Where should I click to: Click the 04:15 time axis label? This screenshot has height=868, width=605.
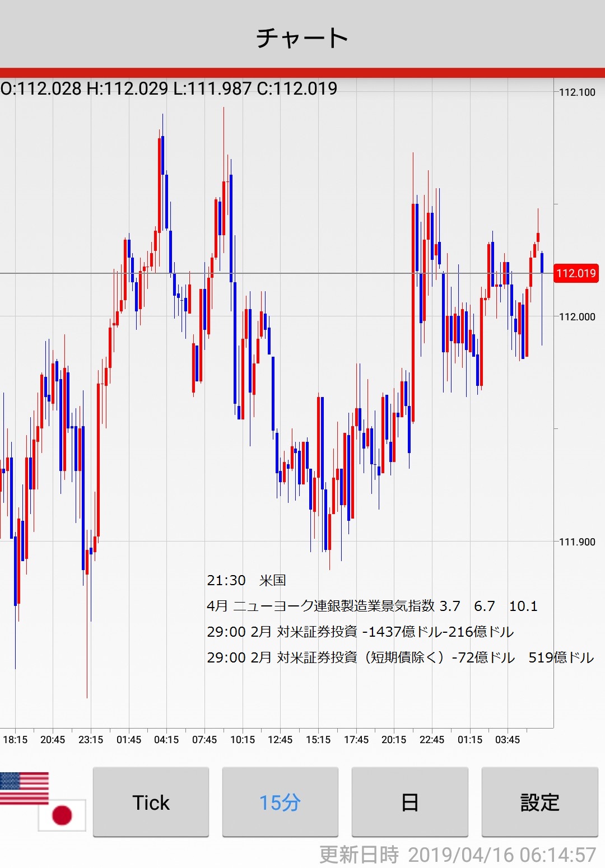166,740
